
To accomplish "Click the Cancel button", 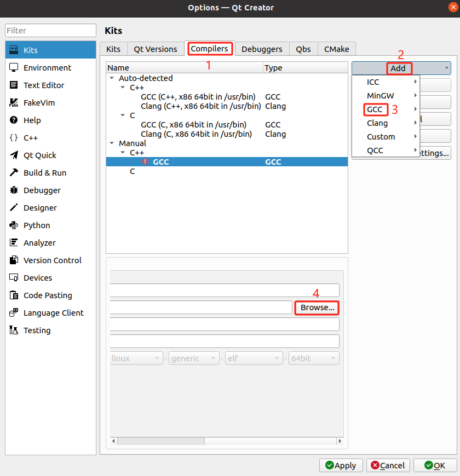I will (388, 465).
